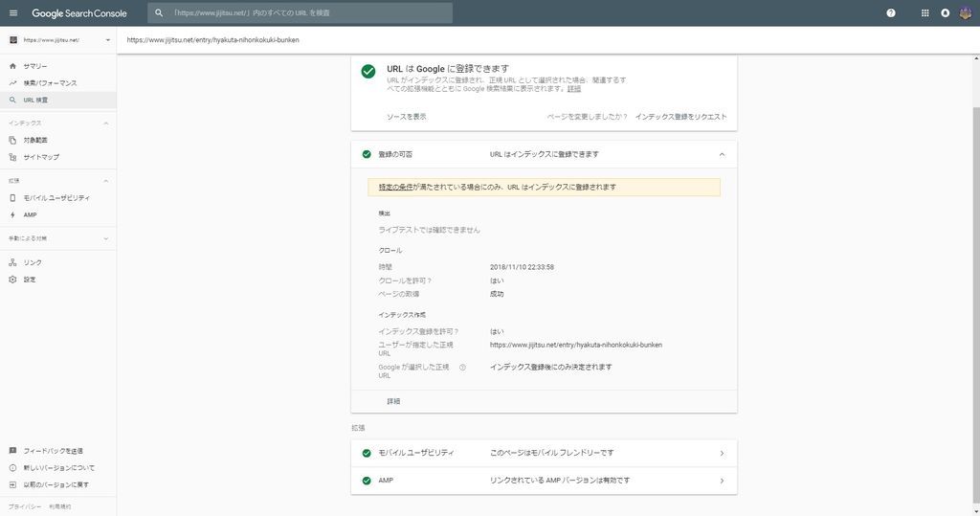Open サイトマップ in sidebar
This screenshot has width=980, height=516.
click(x=41, y=157)
